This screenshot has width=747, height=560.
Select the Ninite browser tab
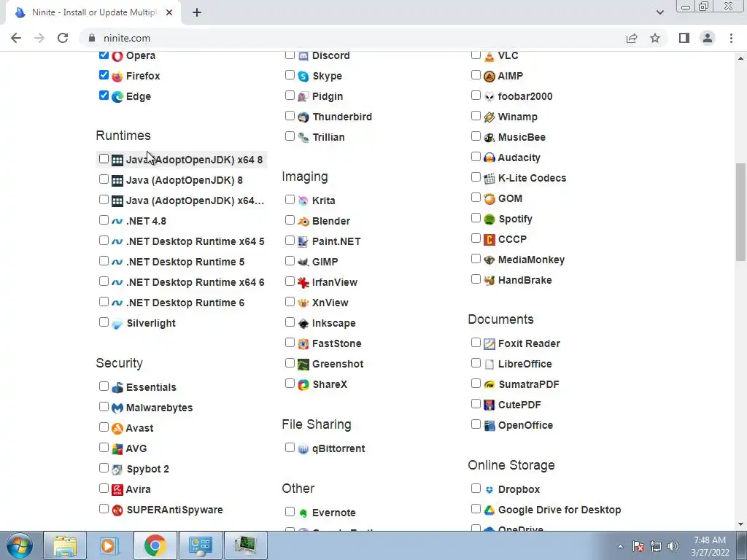(x=93, y=12)
